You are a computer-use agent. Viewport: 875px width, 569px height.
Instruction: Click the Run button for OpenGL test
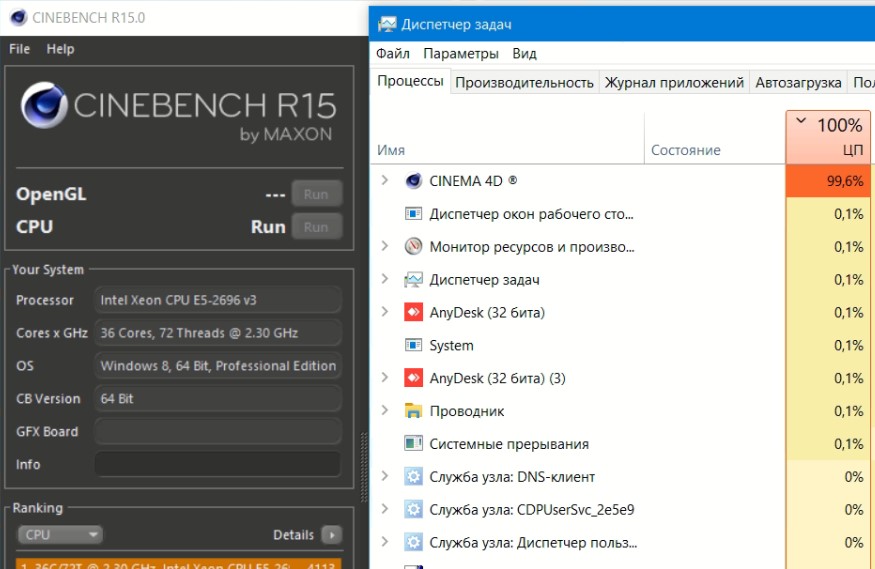(x=316, y=194)
